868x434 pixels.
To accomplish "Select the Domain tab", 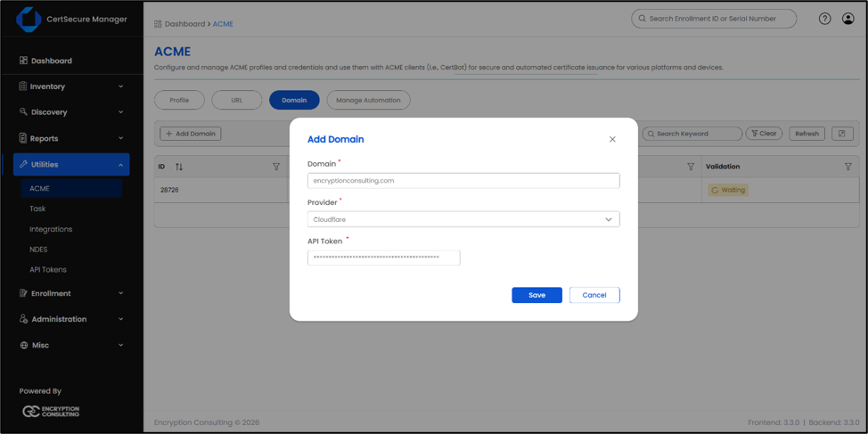I will 294,100.
